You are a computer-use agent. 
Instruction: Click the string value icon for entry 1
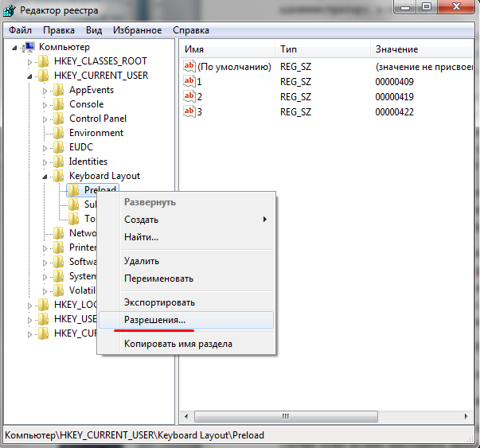189,81
